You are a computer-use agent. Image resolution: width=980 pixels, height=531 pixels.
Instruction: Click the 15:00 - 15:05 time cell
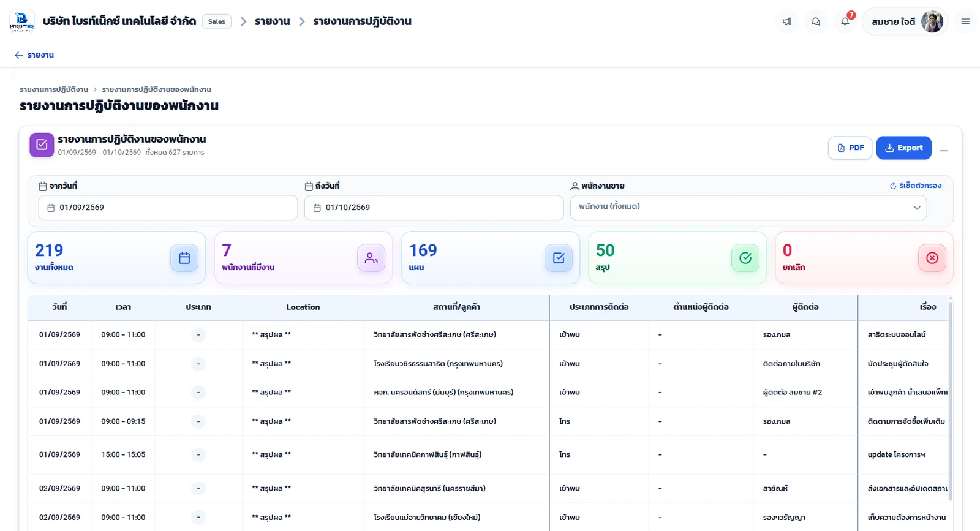tap(123, 454)
